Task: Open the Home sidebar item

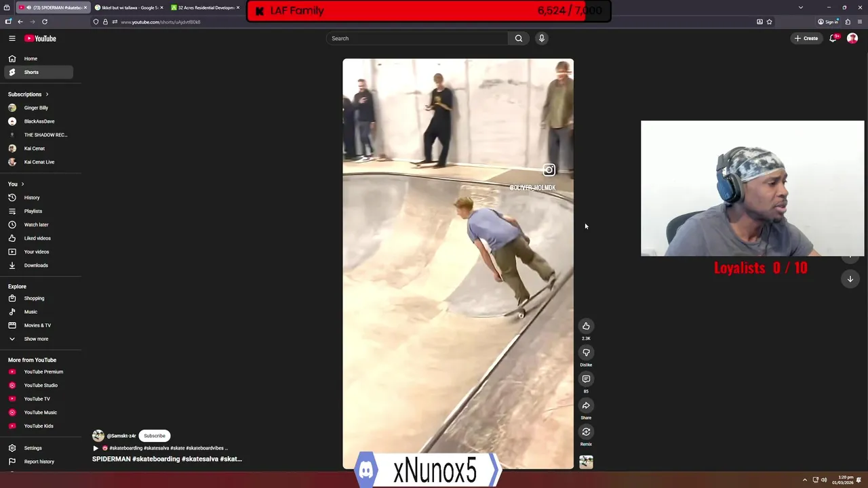Action: [39, 59]
